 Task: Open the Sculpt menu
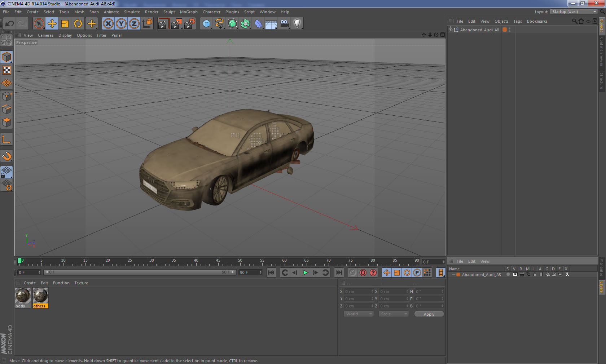click(169, 12)
